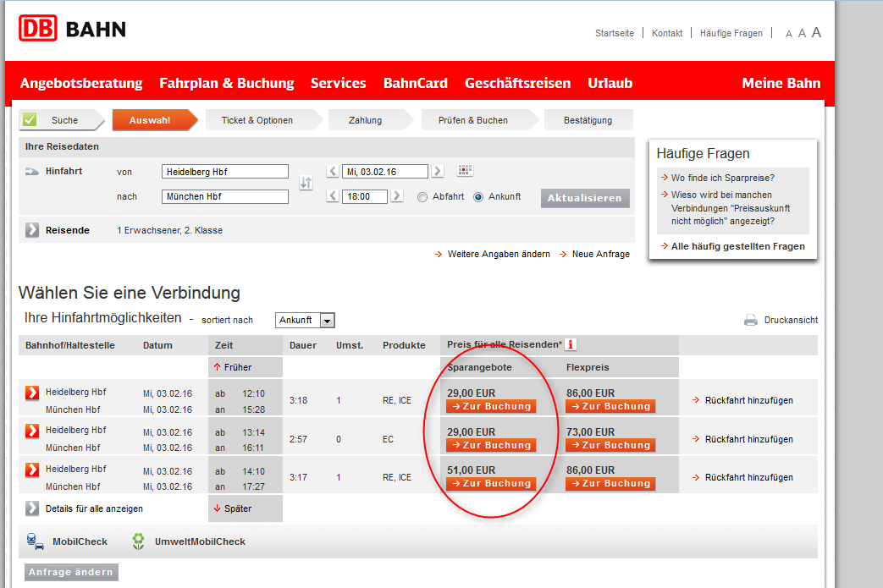Expand Reisende section

tap(32, 229)
